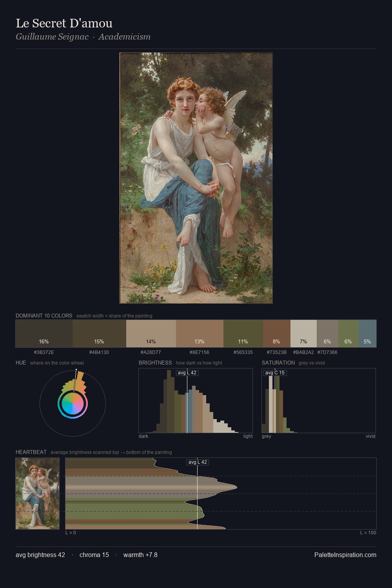Click hex code #565335 label
Image resolution: width=392 pixels, height=588 pixels.
(243, 352)
